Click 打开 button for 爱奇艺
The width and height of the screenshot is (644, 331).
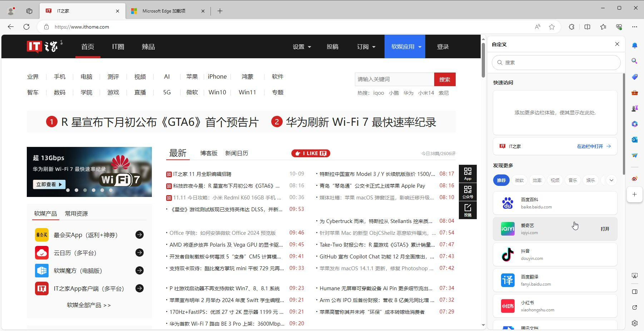click(x=605, y=229)
